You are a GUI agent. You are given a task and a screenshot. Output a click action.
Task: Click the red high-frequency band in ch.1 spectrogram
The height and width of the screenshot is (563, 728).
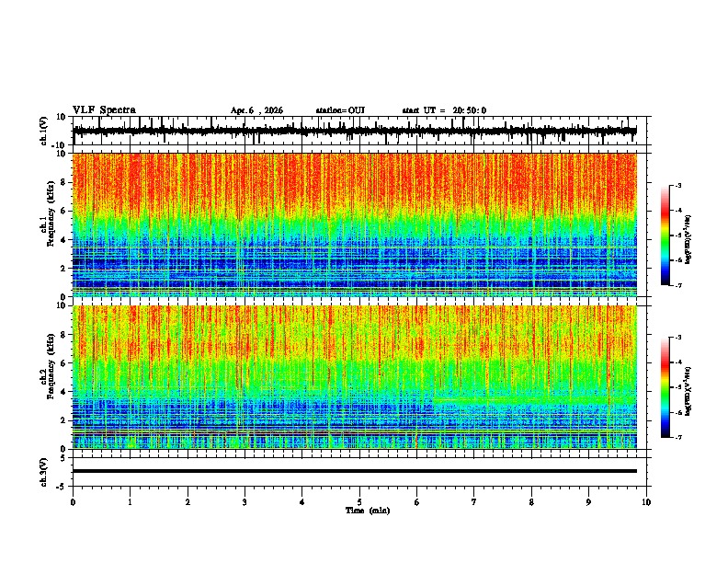coord(355,181)
